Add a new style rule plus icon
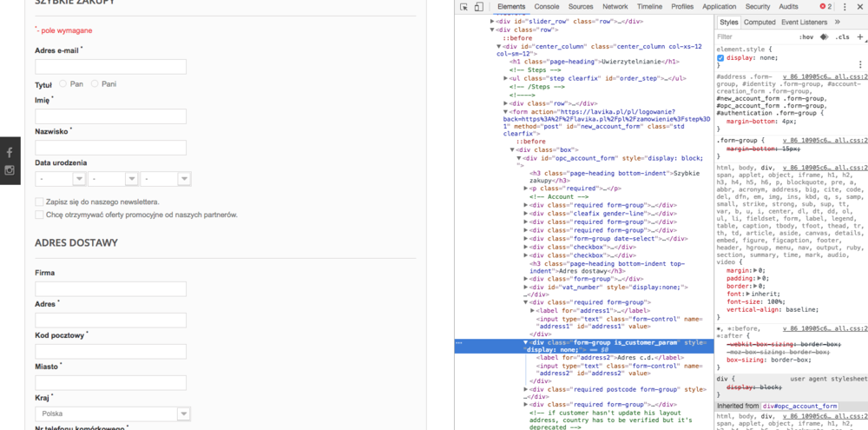Image resolution: width=868 pixels, height=430 pixels. [859, 37]
